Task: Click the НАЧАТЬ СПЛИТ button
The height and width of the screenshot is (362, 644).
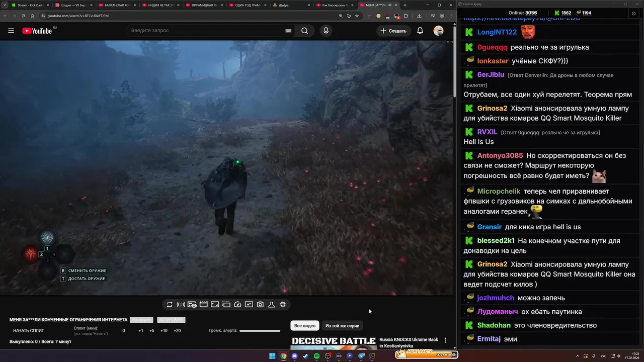Action: coord(29,331)
